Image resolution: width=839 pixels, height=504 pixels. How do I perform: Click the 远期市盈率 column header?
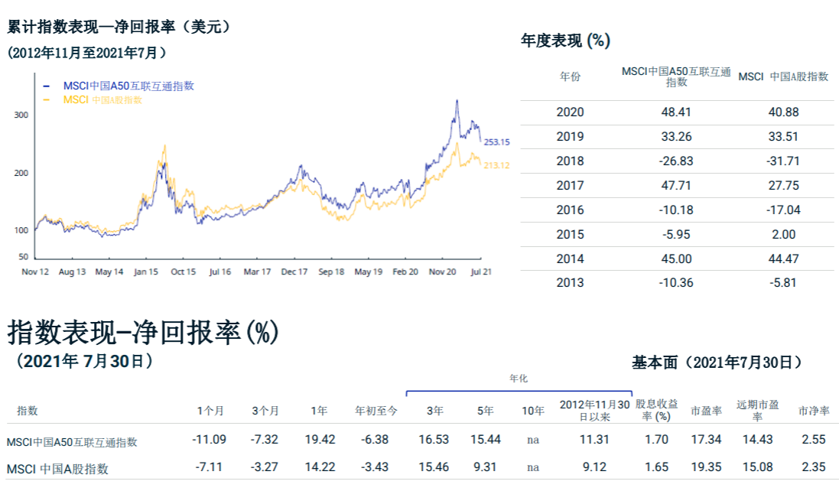tap(758, 411)
